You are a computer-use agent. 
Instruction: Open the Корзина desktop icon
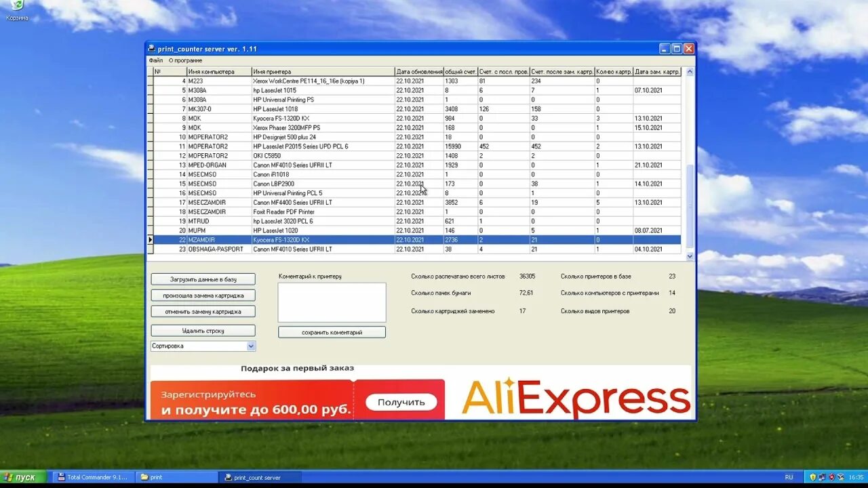[x=17, y=9]
